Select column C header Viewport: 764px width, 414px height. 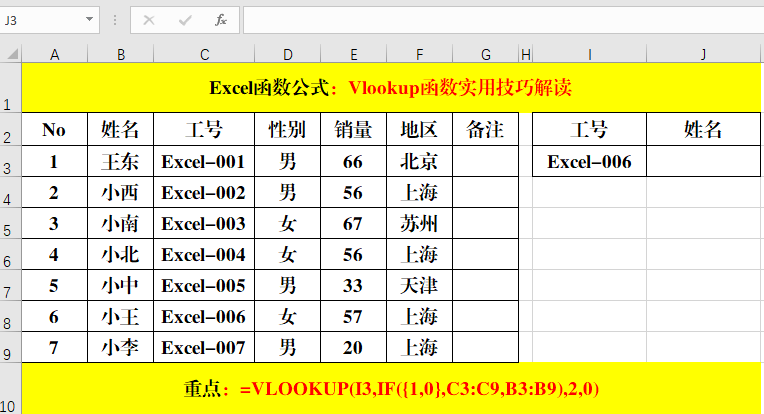click(204, 55)
